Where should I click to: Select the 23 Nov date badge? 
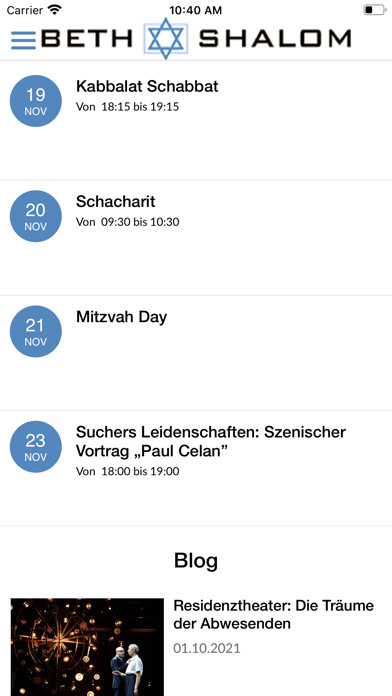[36, 447]
